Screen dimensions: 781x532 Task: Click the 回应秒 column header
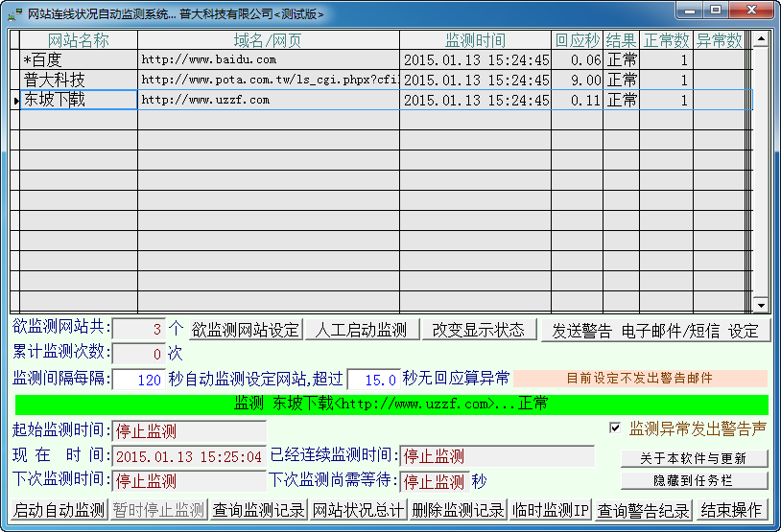point(578,40)
